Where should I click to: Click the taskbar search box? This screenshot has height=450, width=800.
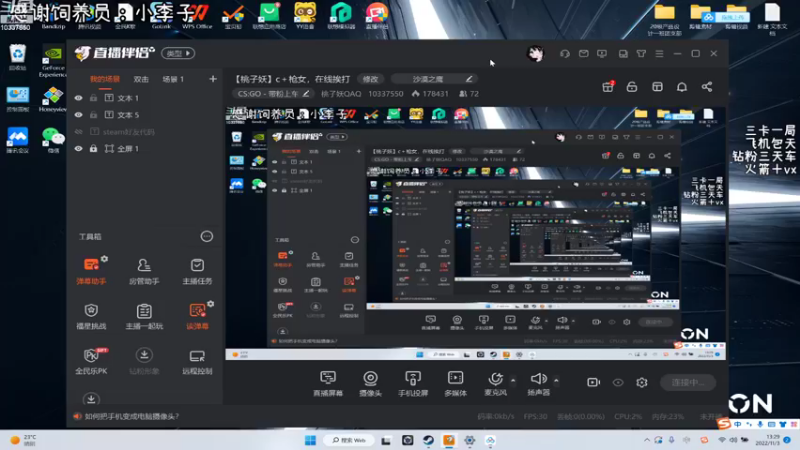tap(349, 440)
